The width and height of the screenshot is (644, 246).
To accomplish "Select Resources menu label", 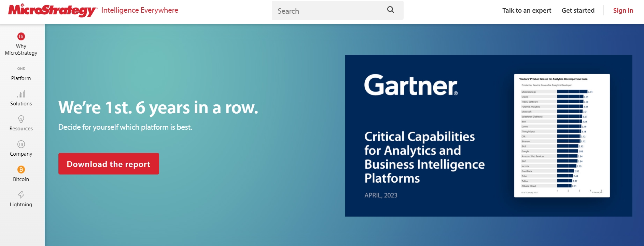I will [x=21, y=129].
